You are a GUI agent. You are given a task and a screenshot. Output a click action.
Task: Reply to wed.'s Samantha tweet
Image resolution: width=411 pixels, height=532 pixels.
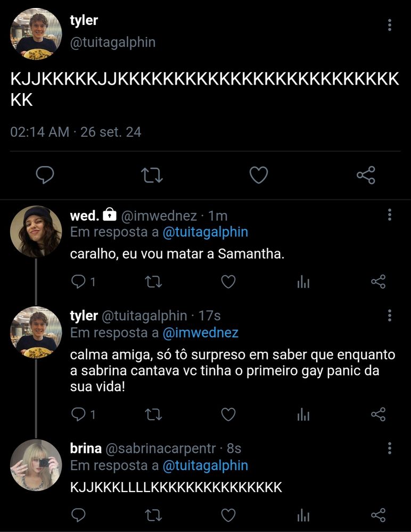pyautogui.click(x=78, y=282)
